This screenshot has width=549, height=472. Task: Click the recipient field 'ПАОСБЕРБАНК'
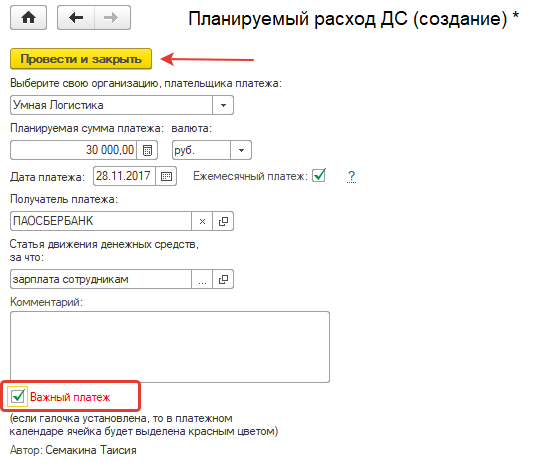(101, 221)
